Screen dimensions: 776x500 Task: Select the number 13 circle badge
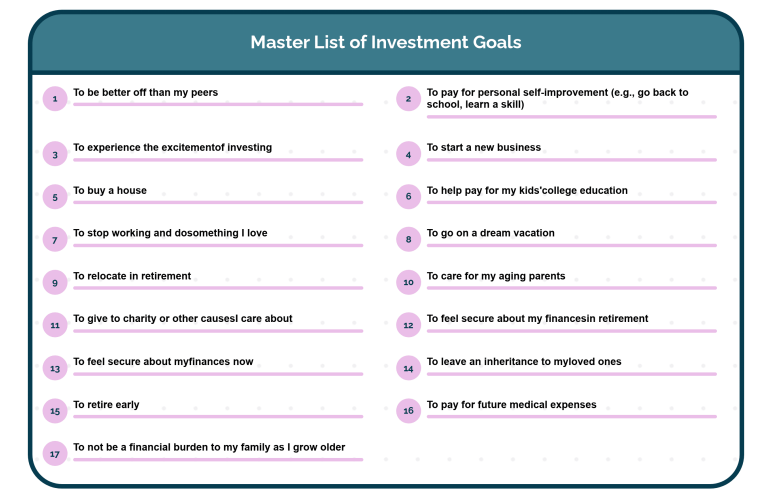(55, 368)
